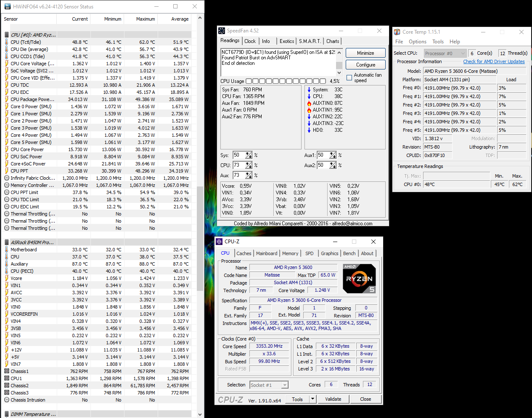Open the Select CPU Processor #0 dropdown
Screen dimensions: 532x418
click(x=445, y=53)
